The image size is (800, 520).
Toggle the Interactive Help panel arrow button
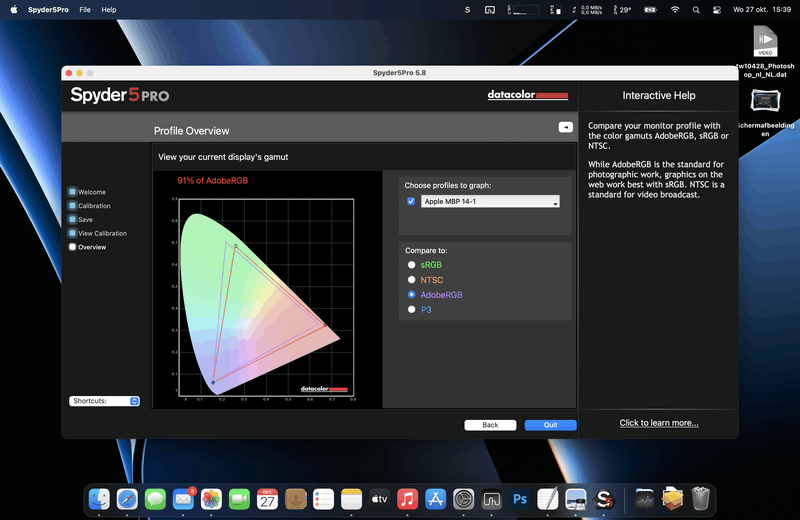click(x=565, y=127)
